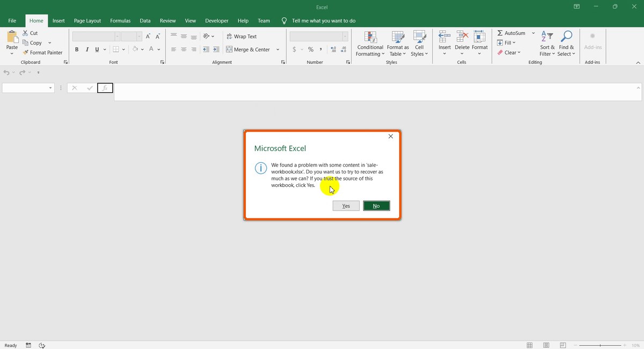Click the Accounting dollar format icon

(294, 49)
